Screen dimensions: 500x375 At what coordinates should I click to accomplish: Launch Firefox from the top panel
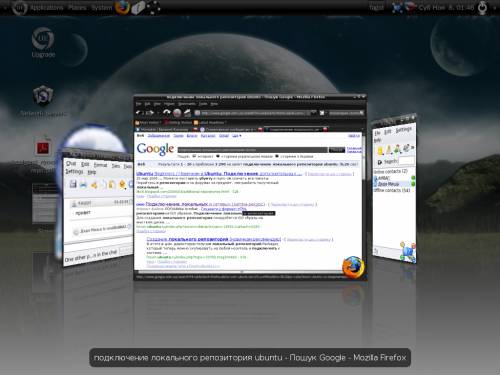tap(122, 7)
